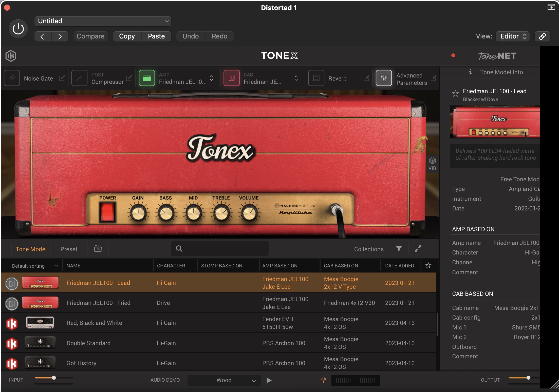Click the VOLUME knob on amp
The image size is (559, 392).
coord(249,213)
